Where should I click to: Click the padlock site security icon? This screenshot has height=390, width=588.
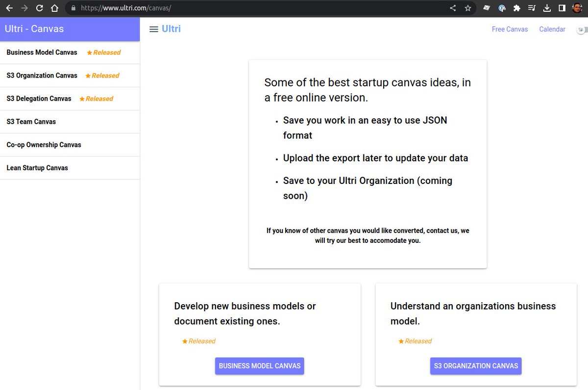coord(73,8)
